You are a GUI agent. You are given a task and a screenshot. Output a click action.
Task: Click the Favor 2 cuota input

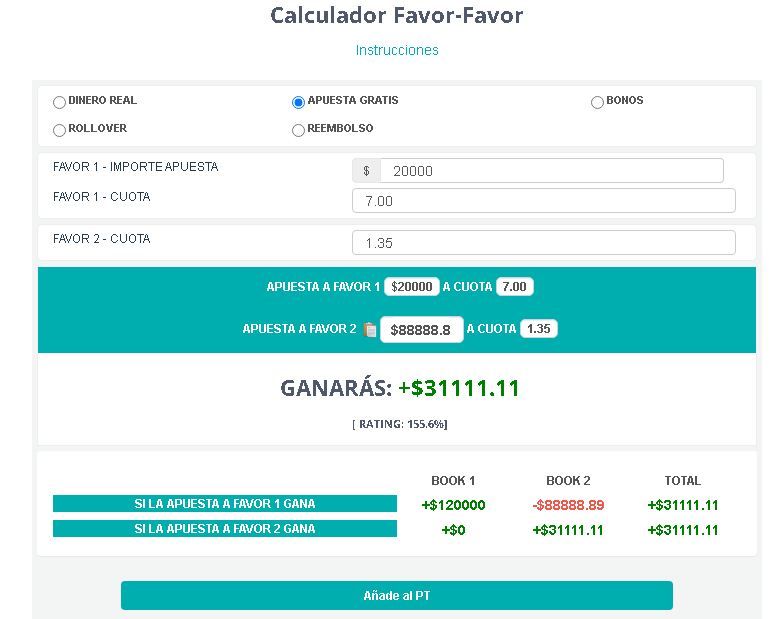click(543, 243)
